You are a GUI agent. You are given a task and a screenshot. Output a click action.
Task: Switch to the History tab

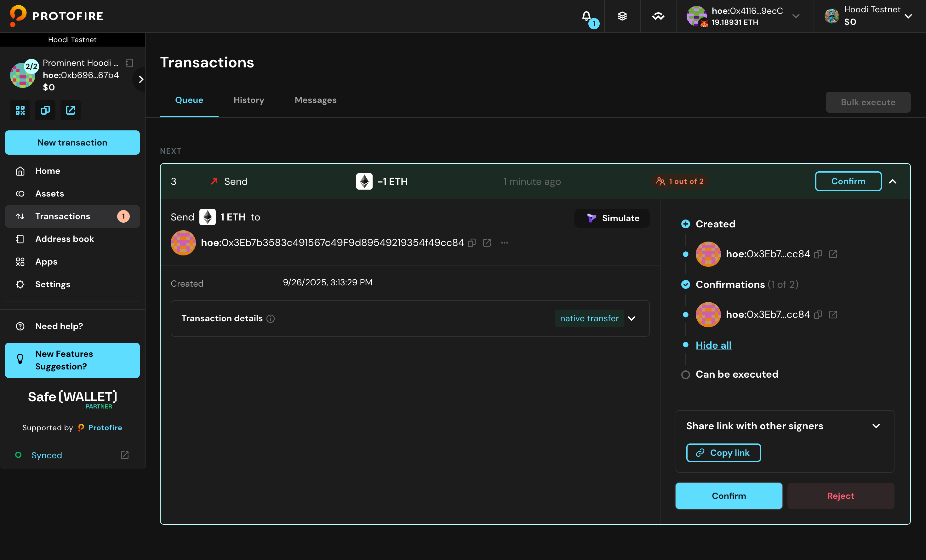(x=249, y=100)
